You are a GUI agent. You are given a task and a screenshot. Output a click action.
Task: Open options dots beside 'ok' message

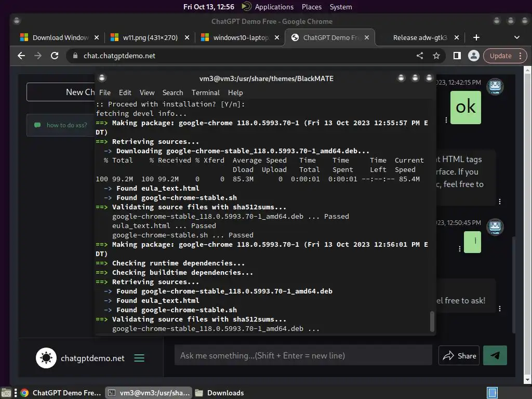coord(446,120)
